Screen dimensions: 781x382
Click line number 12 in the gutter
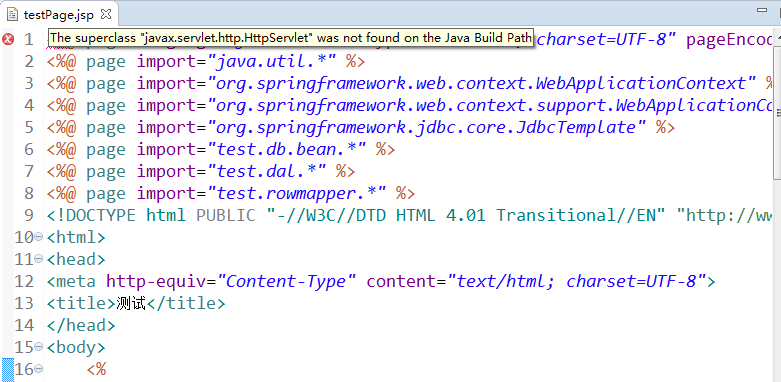[x=24, y=281]
